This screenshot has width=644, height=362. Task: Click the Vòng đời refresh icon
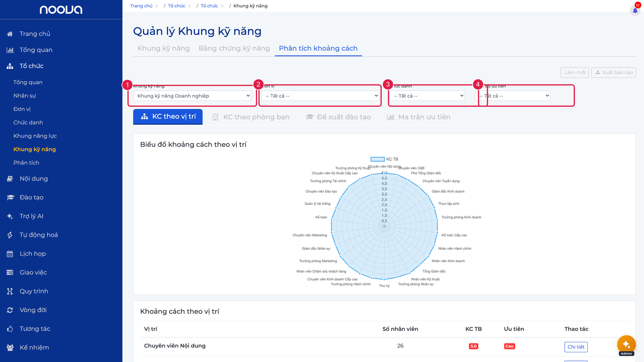[10, 310]
